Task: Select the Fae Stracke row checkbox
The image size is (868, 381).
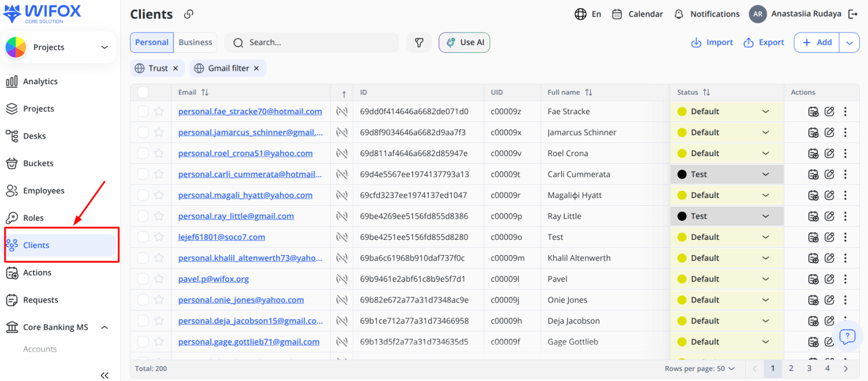Action: pyautogui.click(x=143, y=111)
